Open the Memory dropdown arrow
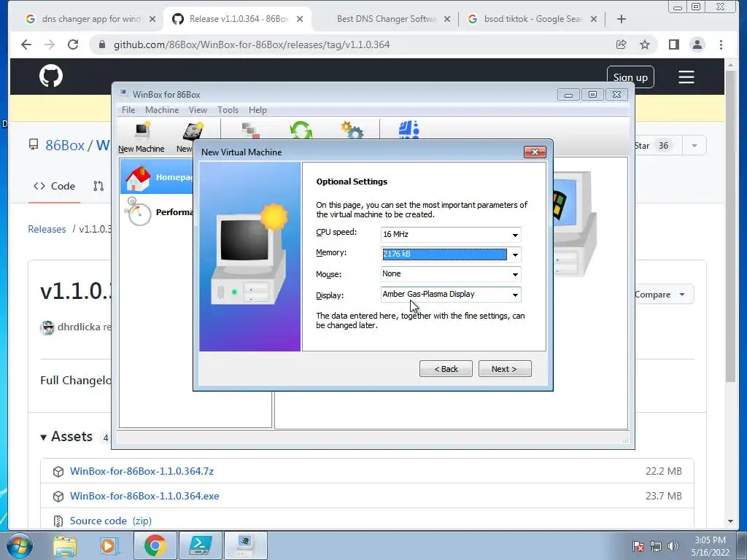747x560 pixels. [x=515, y=254]
